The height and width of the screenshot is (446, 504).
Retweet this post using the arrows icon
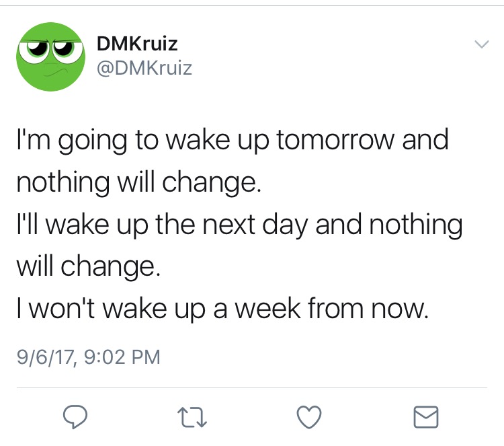[194, 418]
